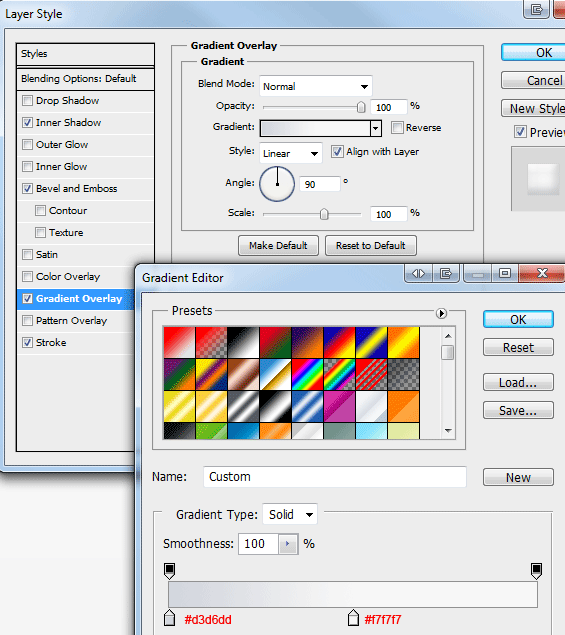Click the left opacity stop above gradient bar
The image size is (565, 635).
point(169,571)
